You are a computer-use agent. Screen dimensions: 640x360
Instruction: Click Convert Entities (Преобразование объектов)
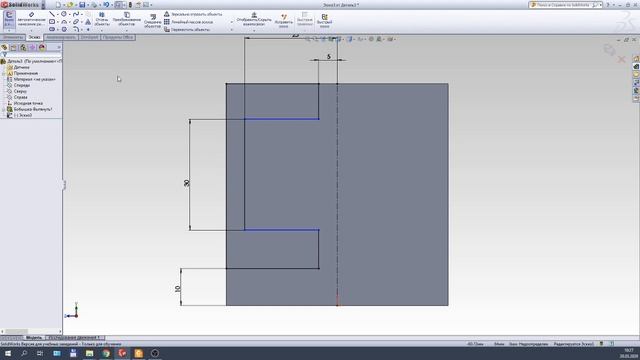tap(127, 19)
